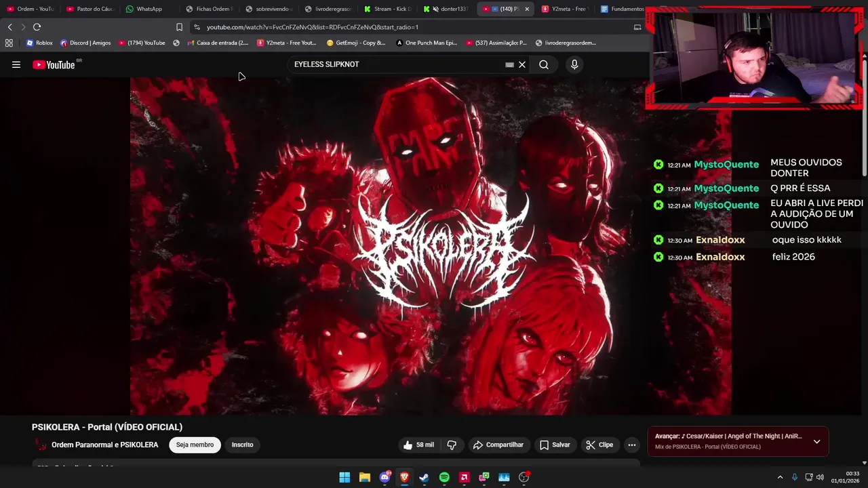Click the browser address bar URL
Screen dimensions: 868x488
pos(312,27)
